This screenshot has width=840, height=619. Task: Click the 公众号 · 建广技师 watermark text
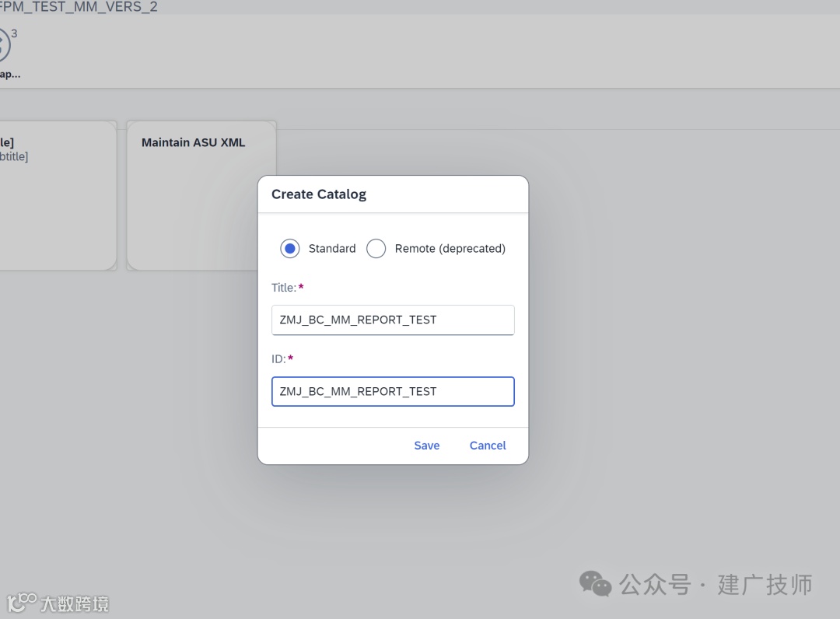pyautogui.click(x=716, y=584)
